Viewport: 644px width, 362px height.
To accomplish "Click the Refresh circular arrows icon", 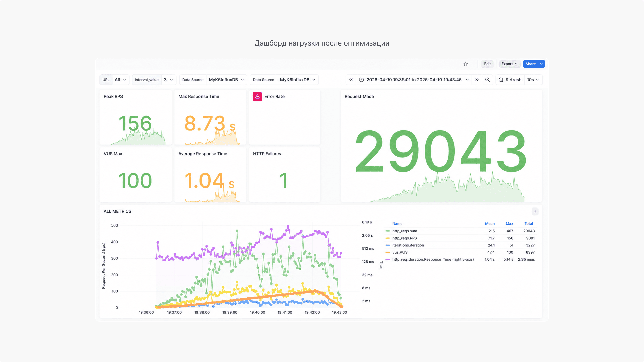I will [x=501, y=80].
